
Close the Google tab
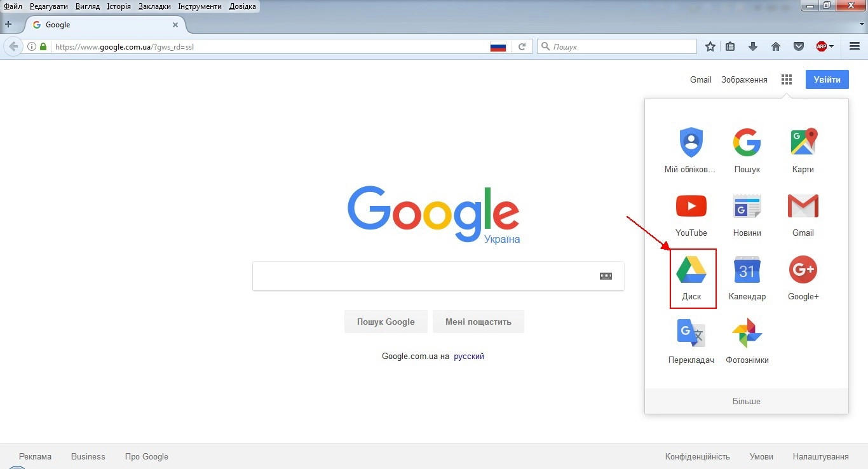click(x=176, y=25)
